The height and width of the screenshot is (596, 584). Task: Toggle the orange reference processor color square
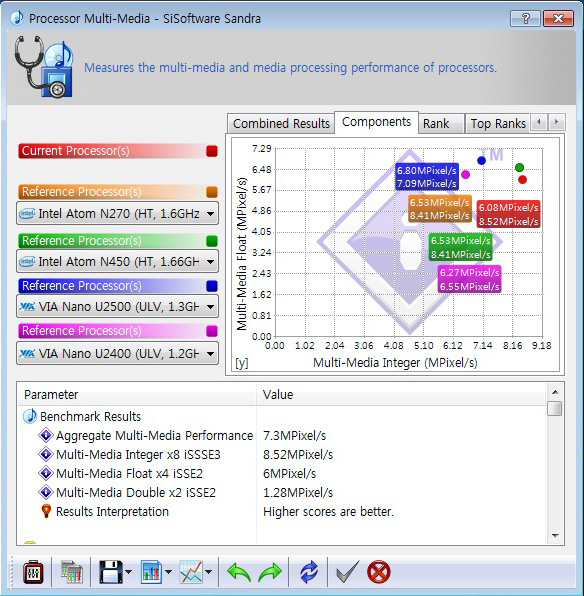212,192
